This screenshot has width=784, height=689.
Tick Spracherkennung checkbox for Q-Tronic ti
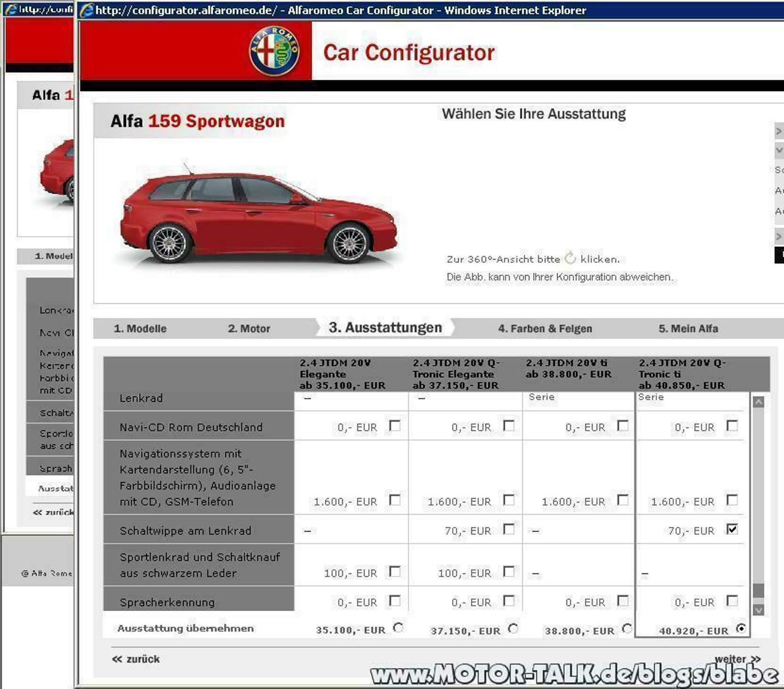click(x=732, y=600)
